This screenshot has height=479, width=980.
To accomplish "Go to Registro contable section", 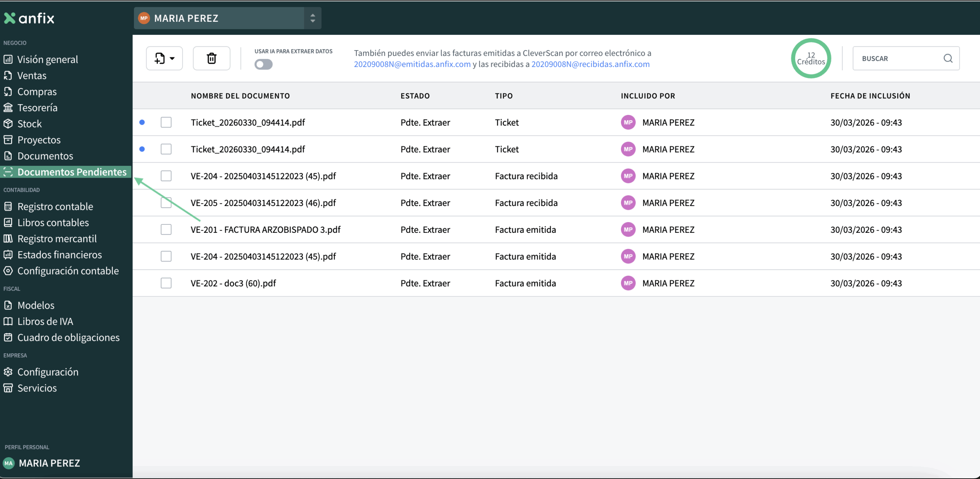I will [55, 206].
